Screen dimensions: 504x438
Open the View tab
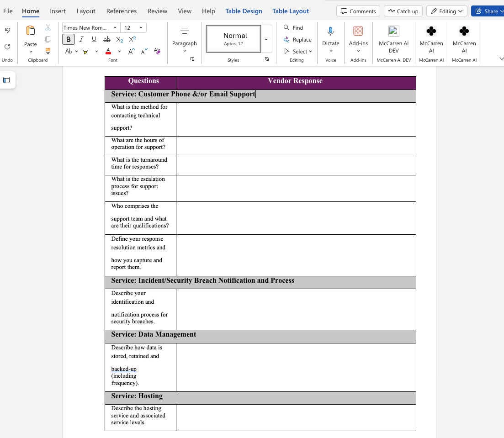pyautogui.click(x=185, y=11)
